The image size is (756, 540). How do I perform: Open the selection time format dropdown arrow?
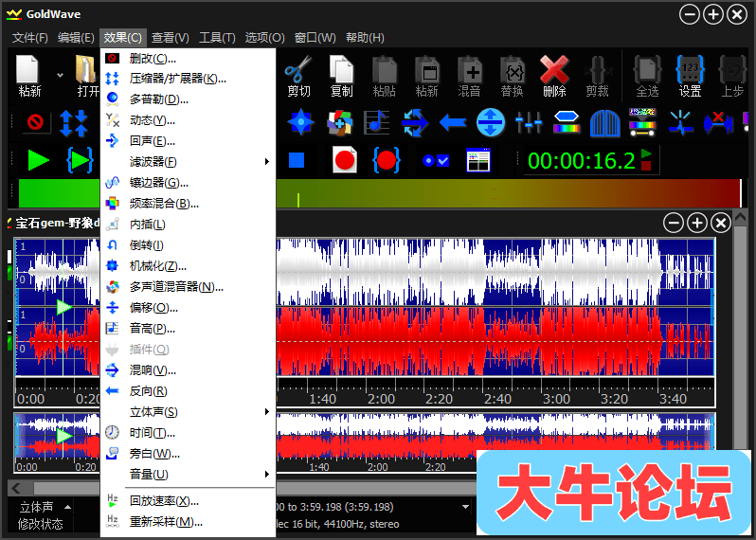(465, 507)
